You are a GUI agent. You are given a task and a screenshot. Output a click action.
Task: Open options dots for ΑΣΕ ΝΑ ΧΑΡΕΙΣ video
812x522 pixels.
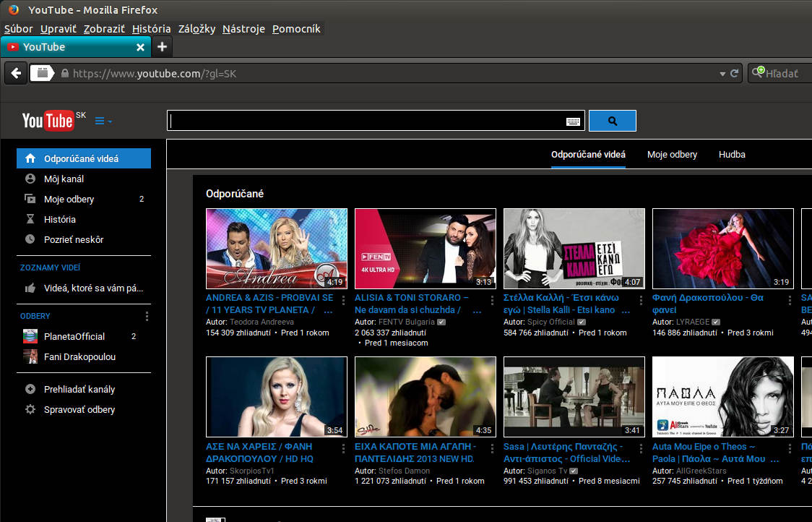coord(343,449)
